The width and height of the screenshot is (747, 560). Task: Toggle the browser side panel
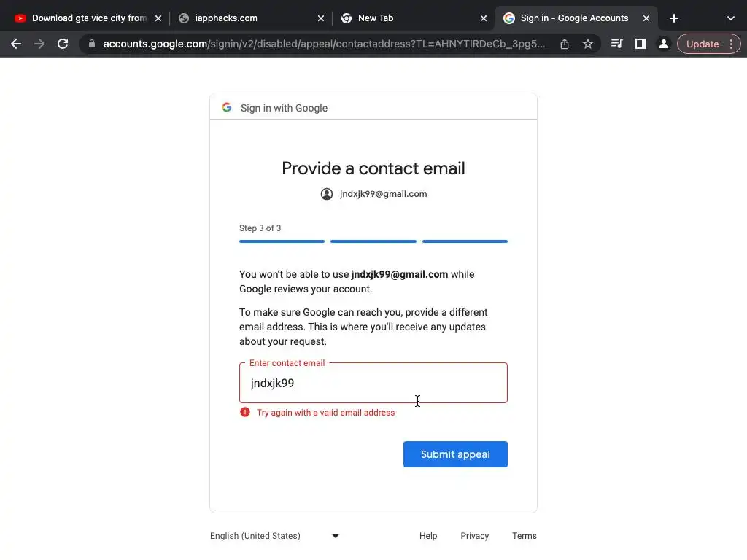pyautogui.click(x=640, y=44)
